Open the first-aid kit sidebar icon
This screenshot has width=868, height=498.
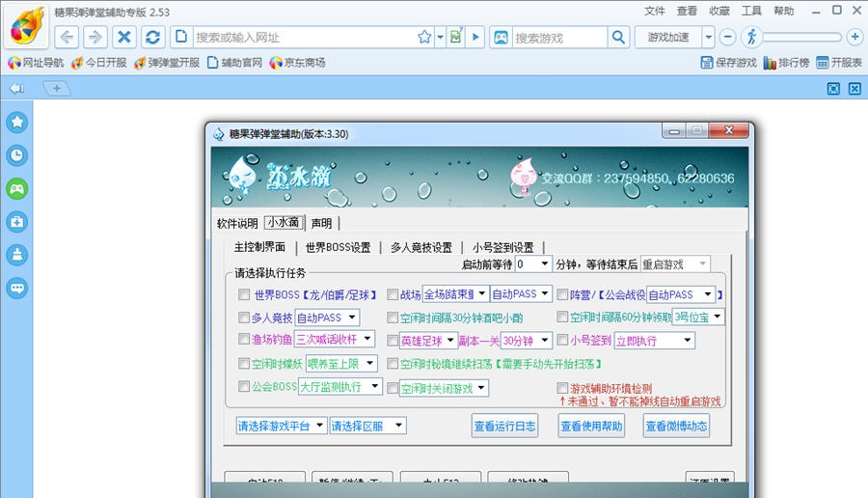click(17, 222)
